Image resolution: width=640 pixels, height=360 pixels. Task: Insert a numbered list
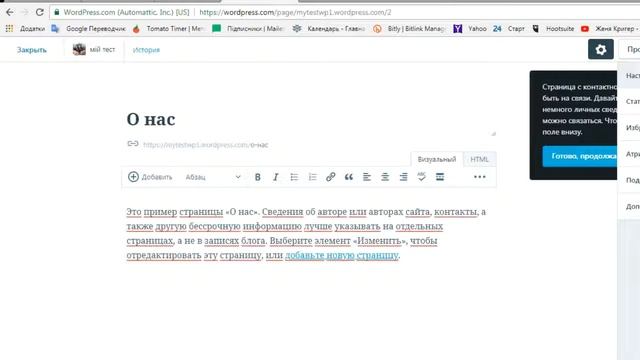(312, 177)
